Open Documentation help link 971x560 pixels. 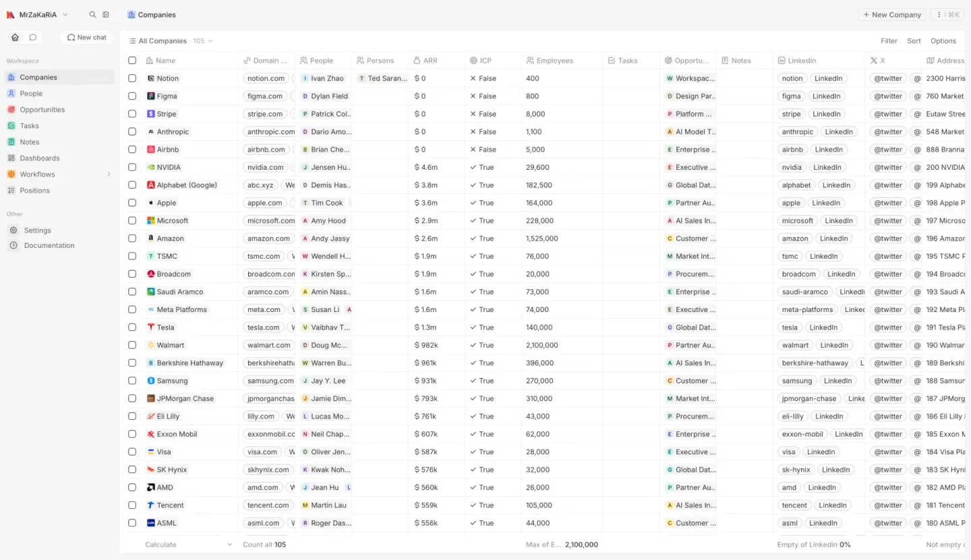tap(49, 246)
